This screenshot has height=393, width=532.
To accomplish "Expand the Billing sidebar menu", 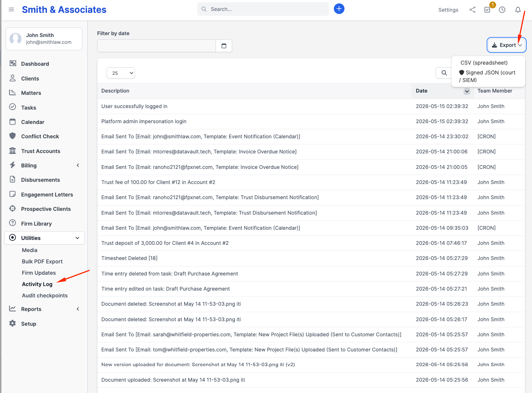I will pos(44,166).
